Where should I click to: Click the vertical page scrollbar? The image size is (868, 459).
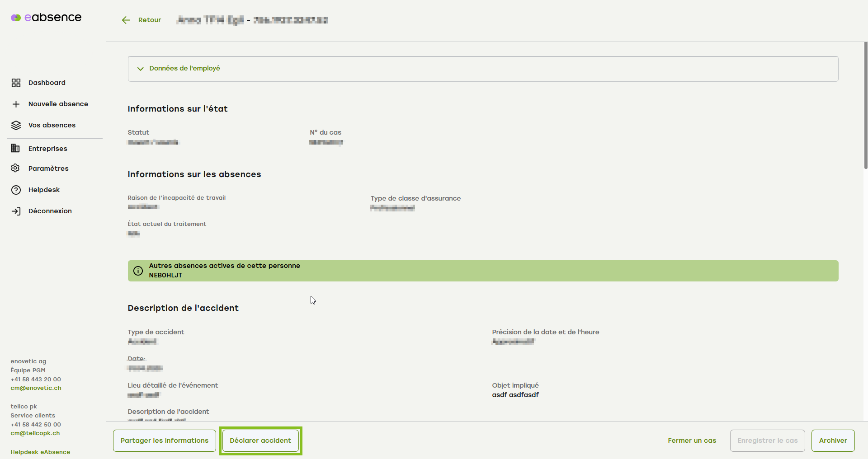point(865,106)
